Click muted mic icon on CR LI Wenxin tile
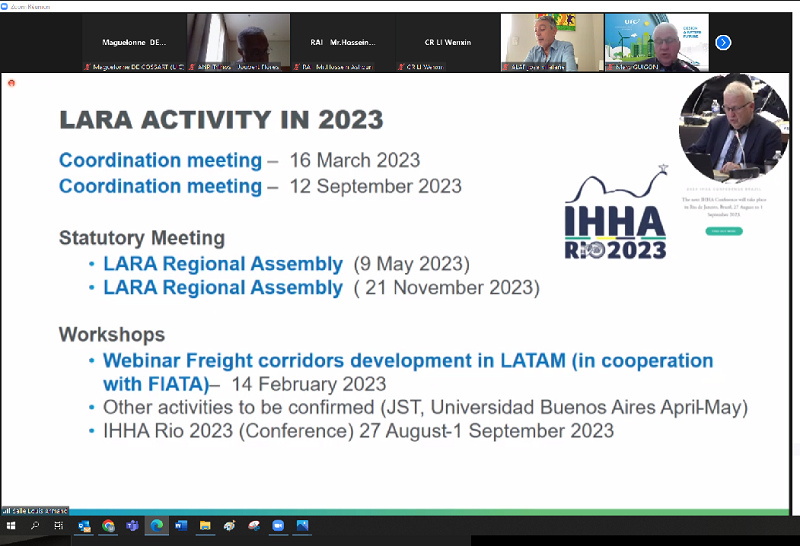The height and width of the screenshot is (546, 800). tap(401, 67)
